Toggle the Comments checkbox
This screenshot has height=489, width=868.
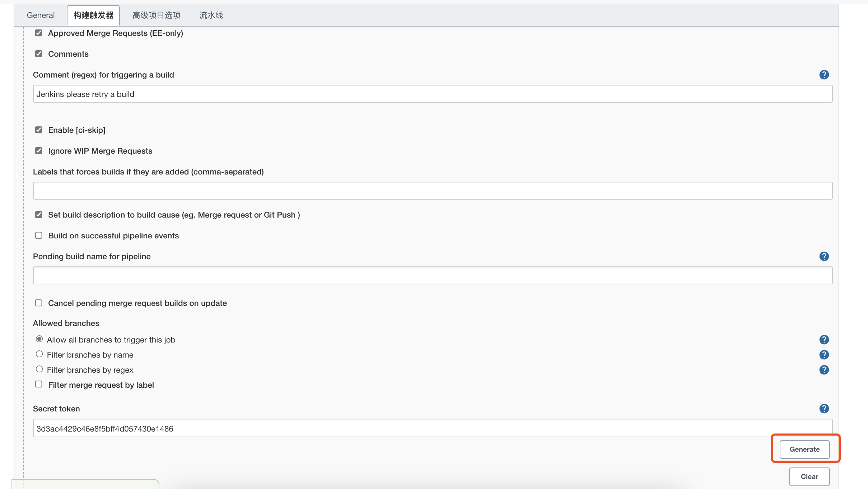point(39,54)
